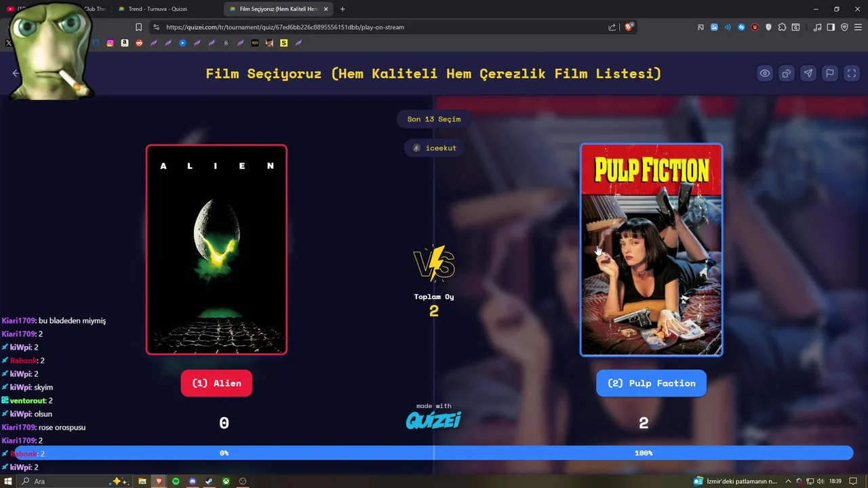Click the site settings icon in address bar

(157, 27)
